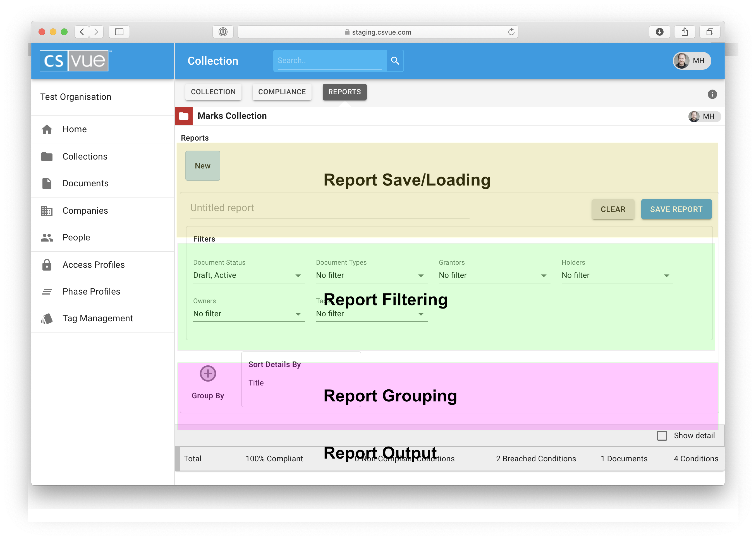Click the Save Report button
The image size is (756, 540).
(676, 209)
